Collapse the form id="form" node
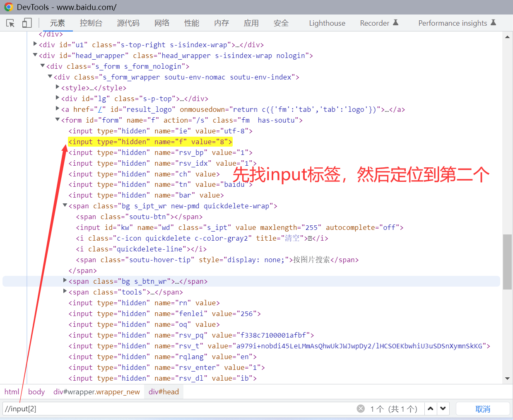The height and width of the screenshot is (420, 513). 58,119
